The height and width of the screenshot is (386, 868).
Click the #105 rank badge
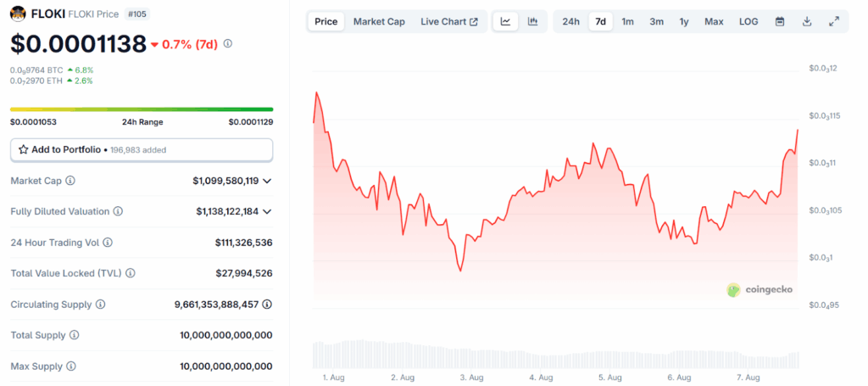[138, 14]
